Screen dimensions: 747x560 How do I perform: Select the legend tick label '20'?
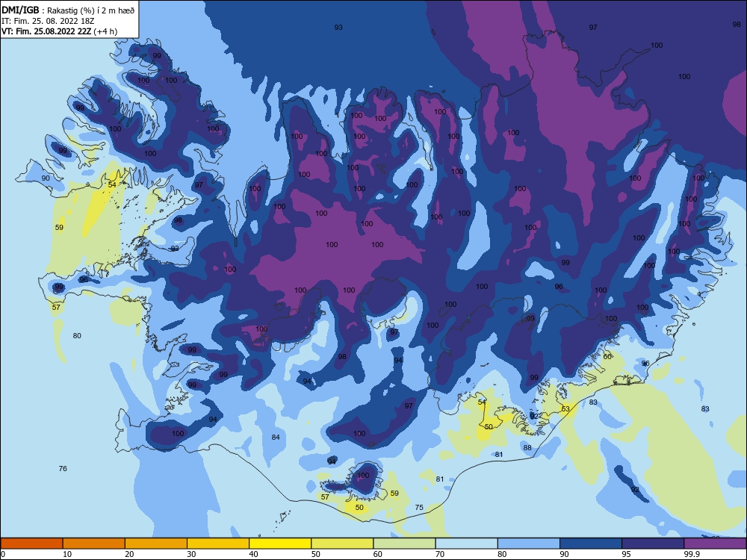click(129, 554)
